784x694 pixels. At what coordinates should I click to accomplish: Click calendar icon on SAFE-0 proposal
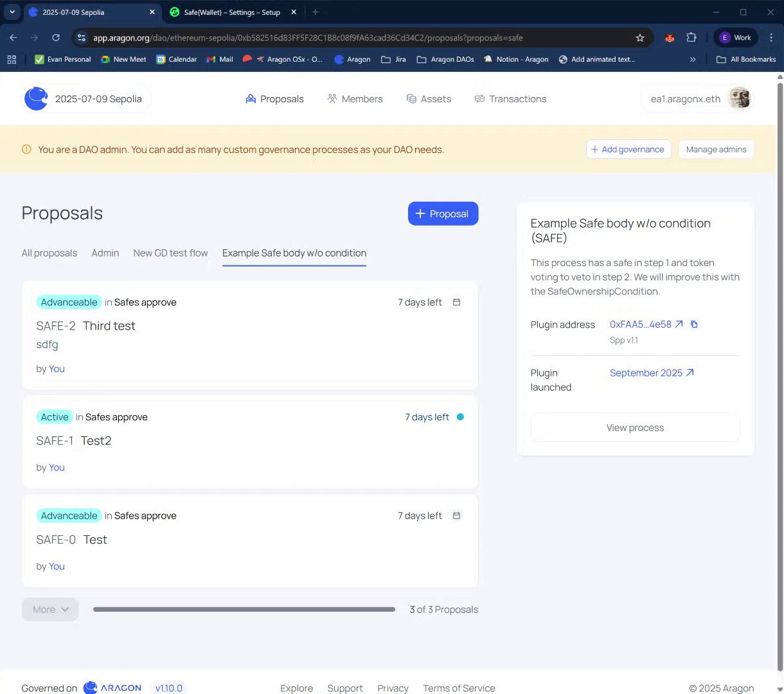pyautogui.click(x=457, y=515)
